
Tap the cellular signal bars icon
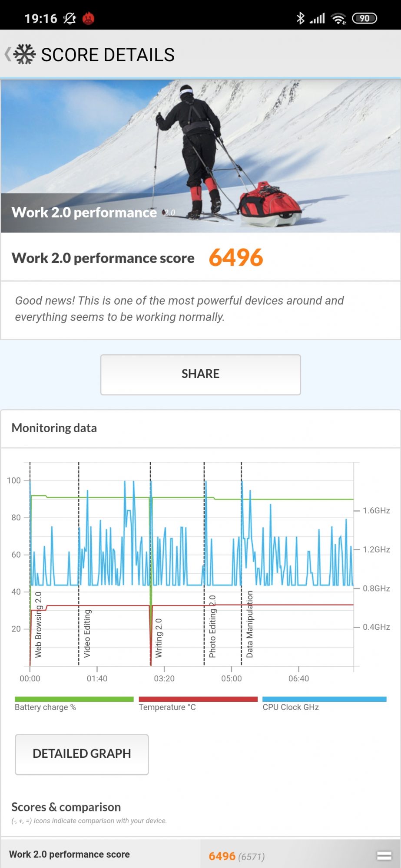coord(317,18)
